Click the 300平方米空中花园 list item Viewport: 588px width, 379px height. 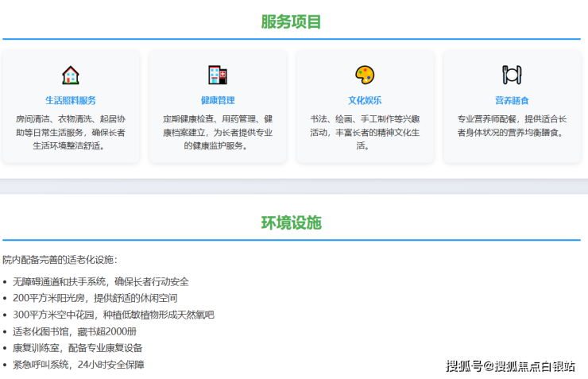click(114, 315)
